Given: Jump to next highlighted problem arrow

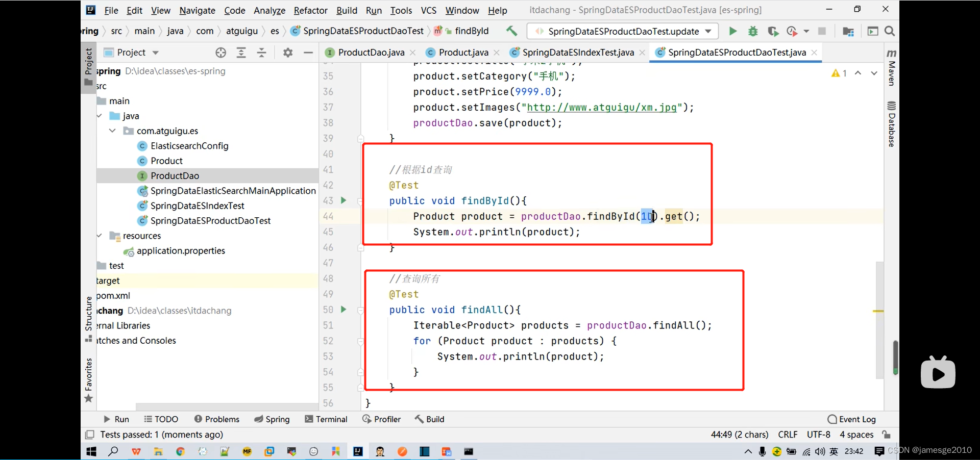Looking at the screenshot, I should tap(874, 73).
